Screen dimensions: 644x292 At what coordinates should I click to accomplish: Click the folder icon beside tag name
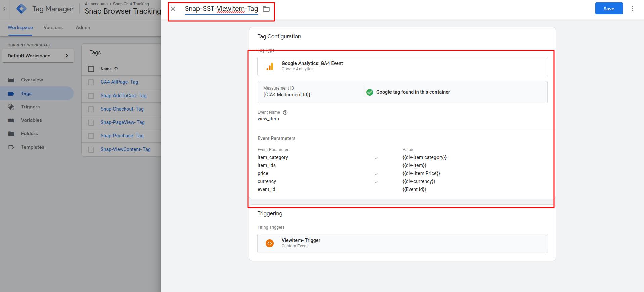coord(266,9)
